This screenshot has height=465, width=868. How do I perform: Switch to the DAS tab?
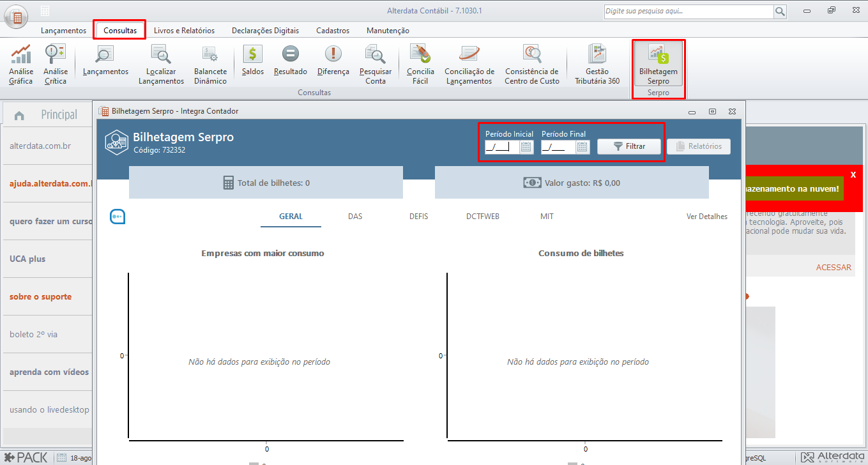point(355,217)
